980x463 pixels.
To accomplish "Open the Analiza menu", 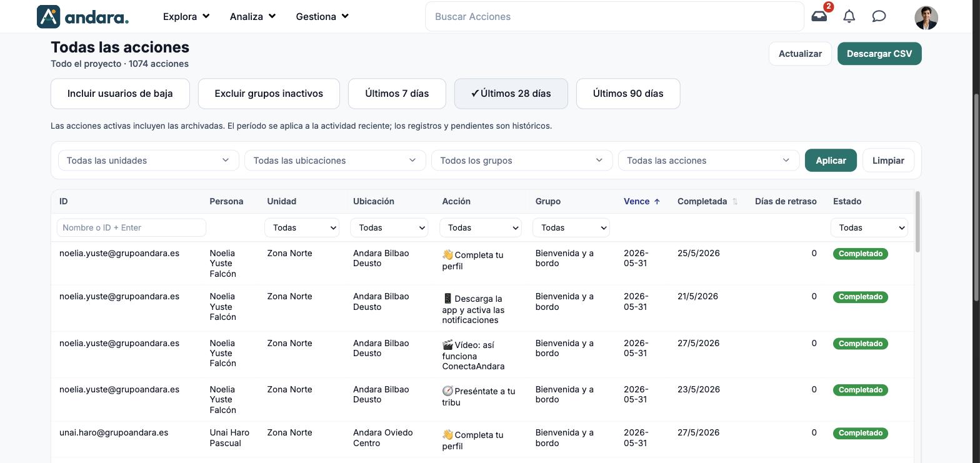I will tap(252, 16).
